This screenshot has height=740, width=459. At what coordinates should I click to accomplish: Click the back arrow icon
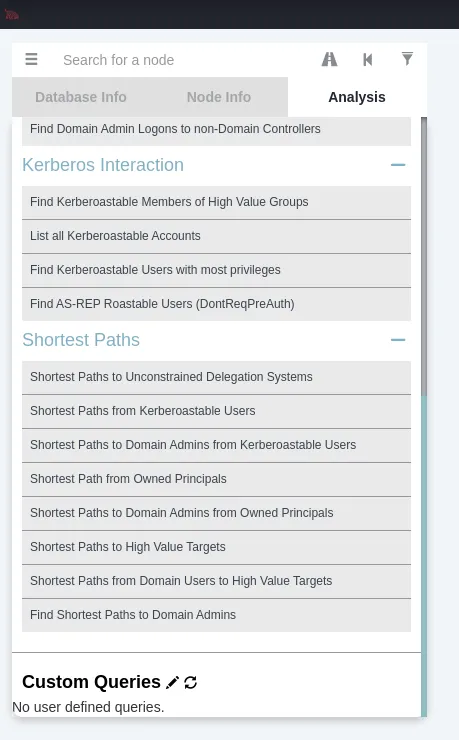368,59
